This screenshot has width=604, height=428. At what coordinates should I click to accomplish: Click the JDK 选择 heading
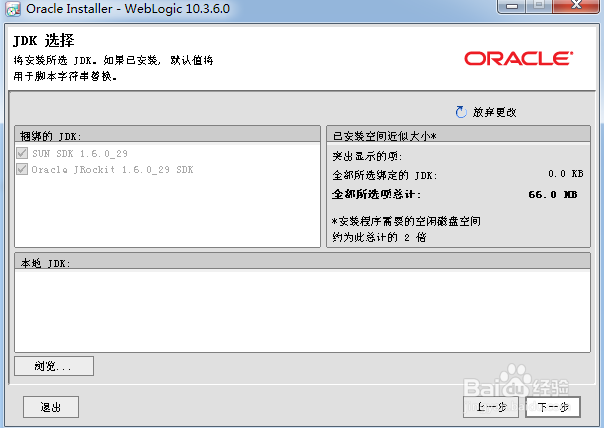pyautogui.click(x=44, y=40)
